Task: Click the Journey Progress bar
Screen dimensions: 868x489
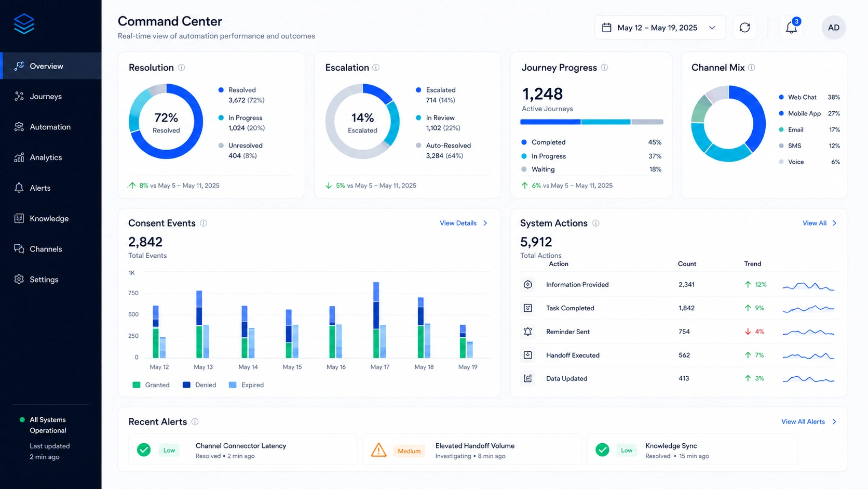Action: [592, 122]
